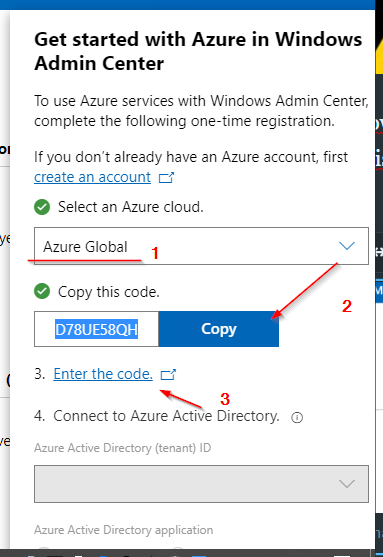Viewport: 383px width, 557px height.
Task: Open the 'Enter the code.' link
Action: [103, 374]
